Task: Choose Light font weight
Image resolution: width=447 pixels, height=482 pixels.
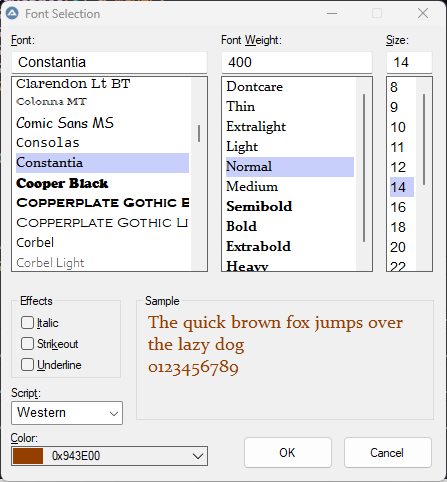Action: click(x=290, y=147)
